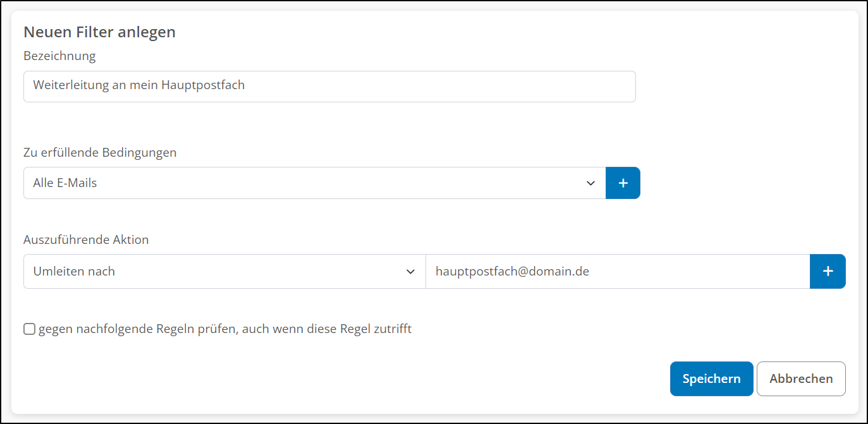Screen dimensions: 868x424
Task: Place cursor in the filter name input
Action: click(329, 86)
